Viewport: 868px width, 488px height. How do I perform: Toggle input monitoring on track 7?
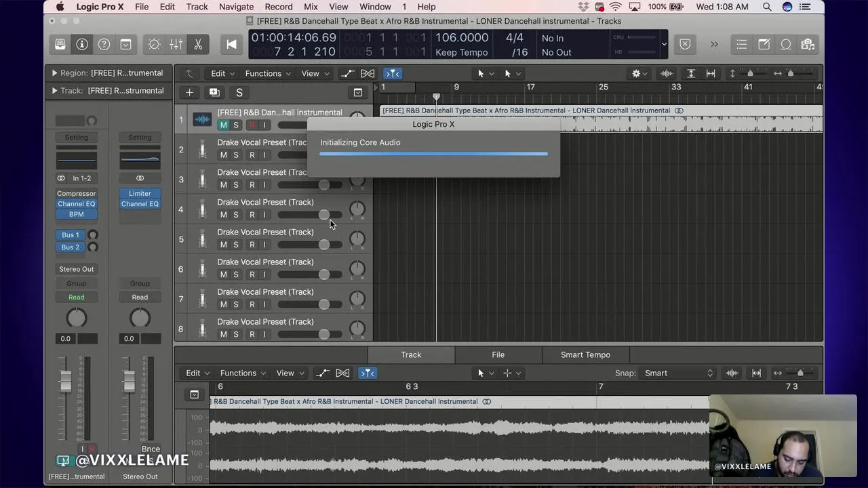tap(264, 304)
